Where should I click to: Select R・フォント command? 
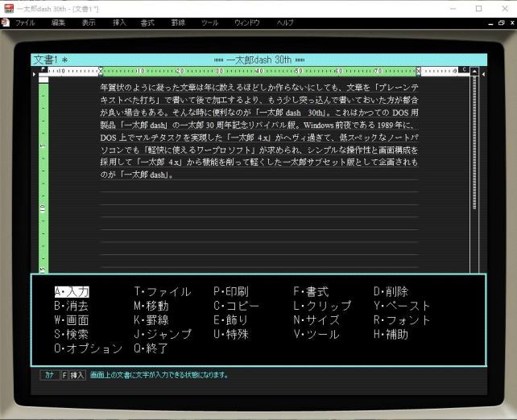click(402, 320)
